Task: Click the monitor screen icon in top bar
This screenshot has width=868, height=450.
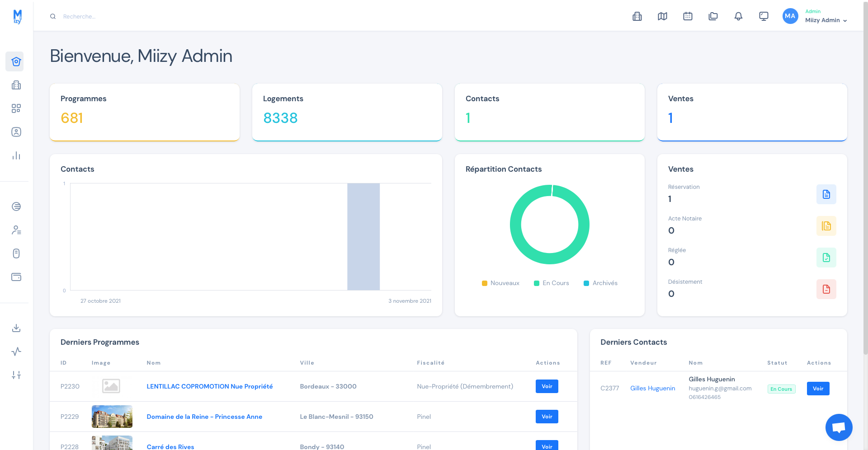Action: (x=764, y=16)
